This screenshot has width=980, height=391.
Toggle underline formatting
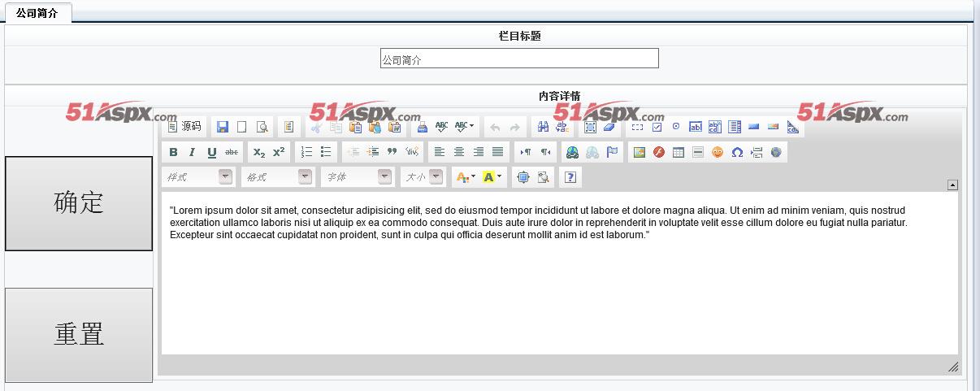(212, 152)
